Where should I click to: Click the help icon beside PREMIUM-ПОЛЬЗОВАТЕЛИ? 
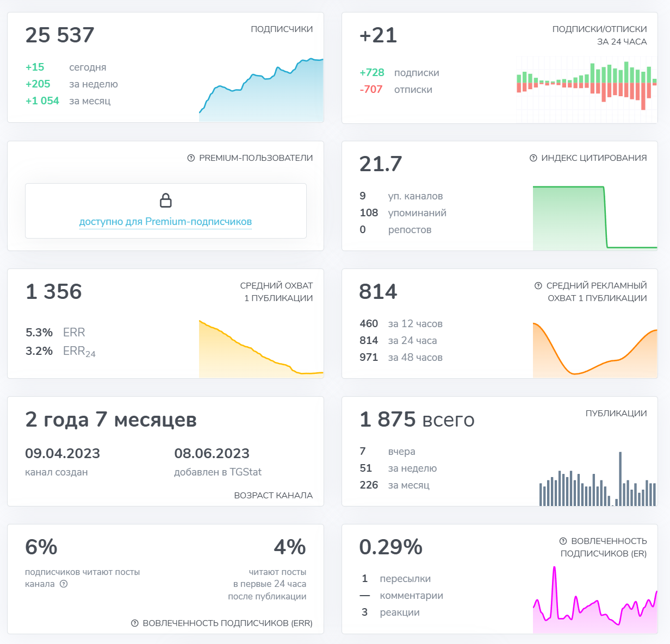coord(191,158)
